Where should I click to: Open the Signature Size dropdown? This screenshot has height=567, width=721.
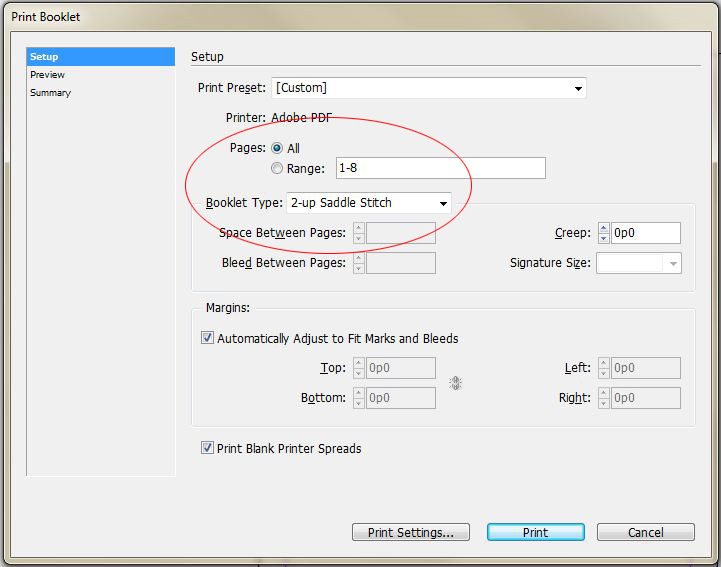(x=639, y=263)
